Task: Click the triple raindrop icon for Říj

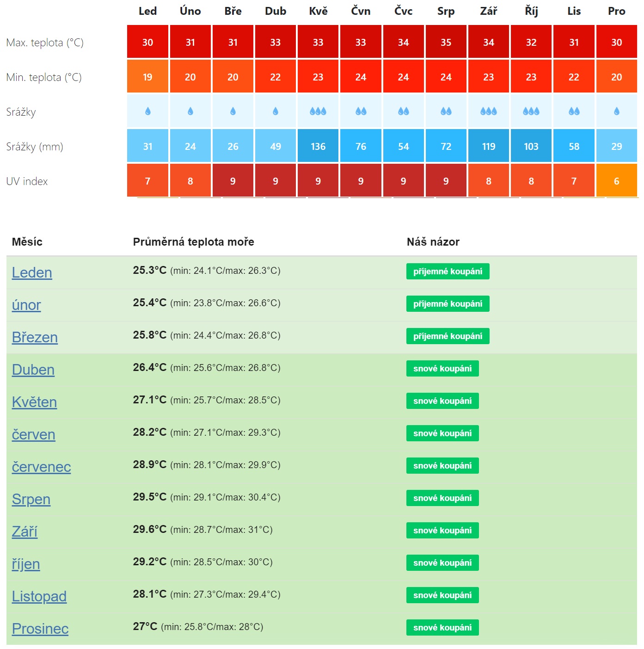Action: [531, 111]
